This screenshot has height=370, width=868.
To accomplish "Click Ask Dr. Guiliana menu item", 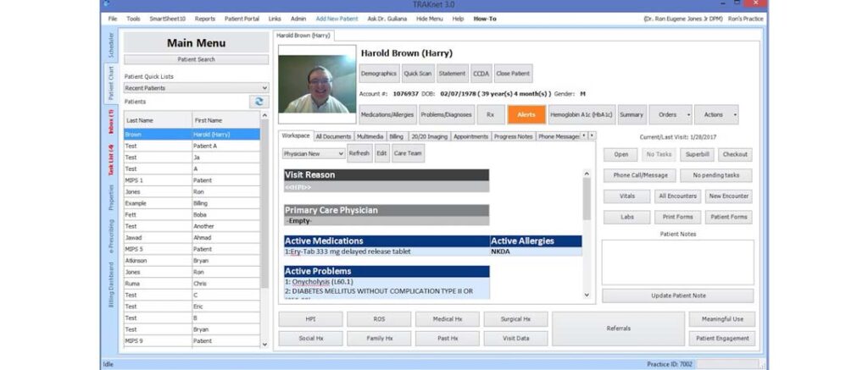I will point(387,19).
